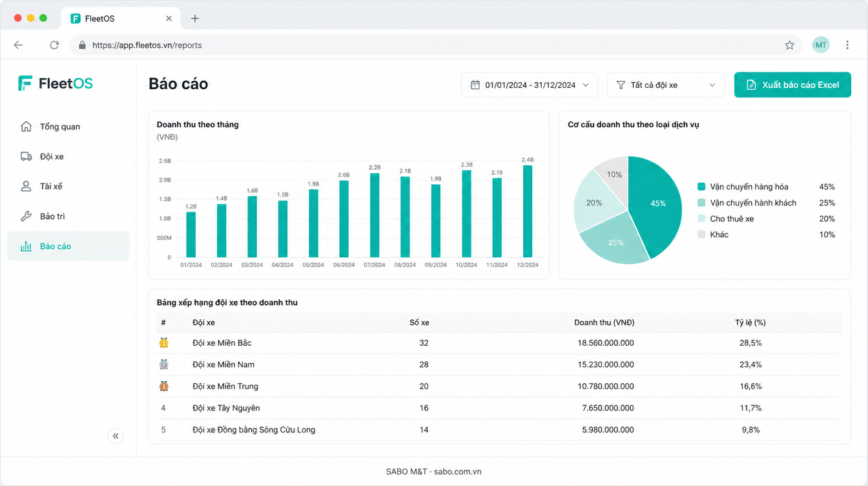The width and height of the screenshot is (868, 486).
Task: Click the 01/2024 bar in revenue chart
Action: (191, 235)
